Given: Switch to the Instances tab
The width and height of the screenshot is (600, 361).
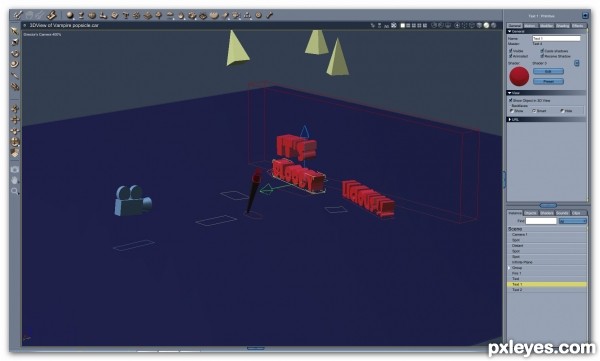Looking at the screenshot, I should tap(515, 213).
